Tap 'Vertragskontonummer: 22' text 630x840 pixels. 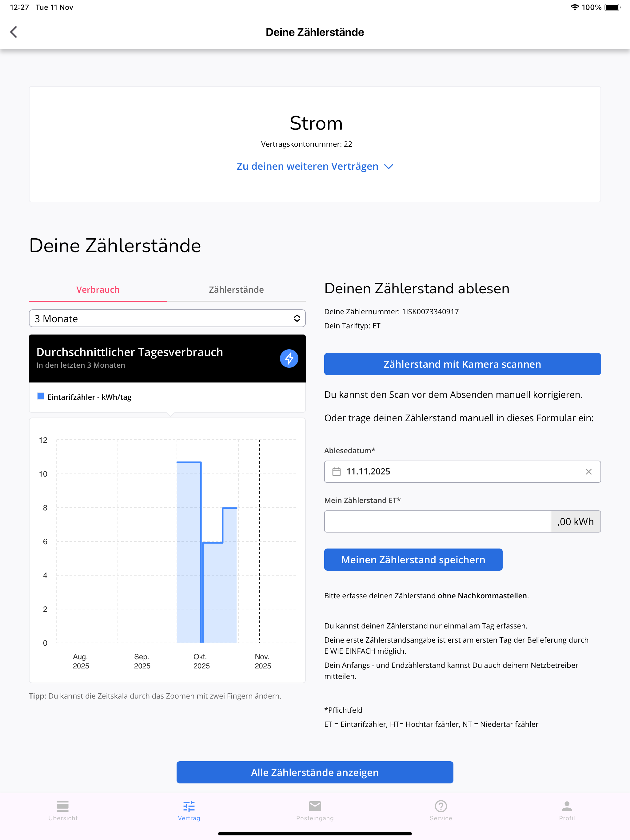pyautogui.click(x=306, y=144)
